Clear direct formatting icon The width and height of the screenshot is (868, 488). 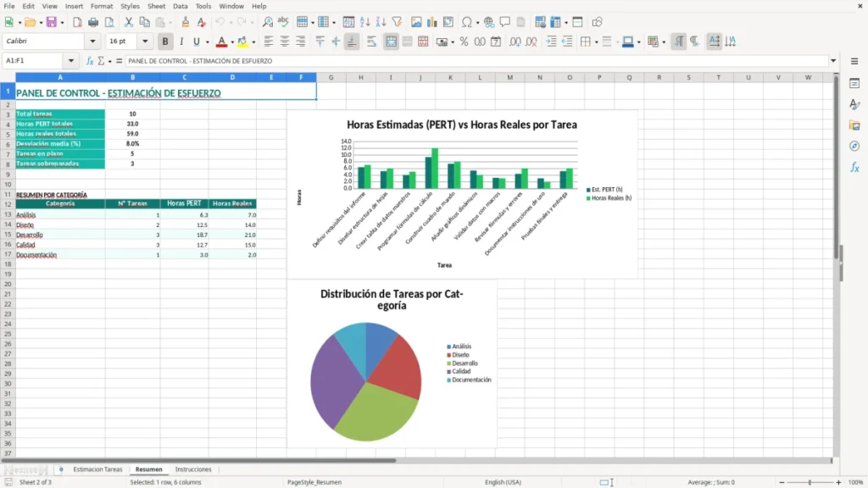coord(202,22)
